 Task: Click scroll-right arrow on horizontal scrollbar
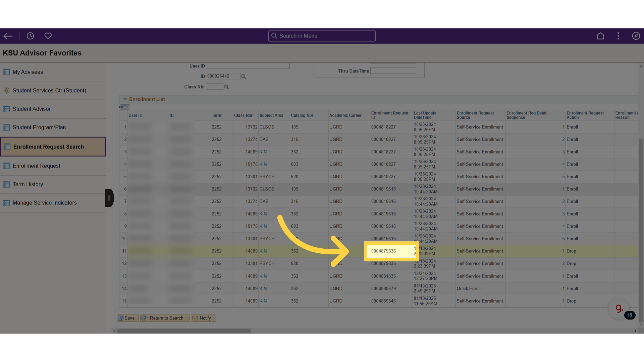[635, 331]
